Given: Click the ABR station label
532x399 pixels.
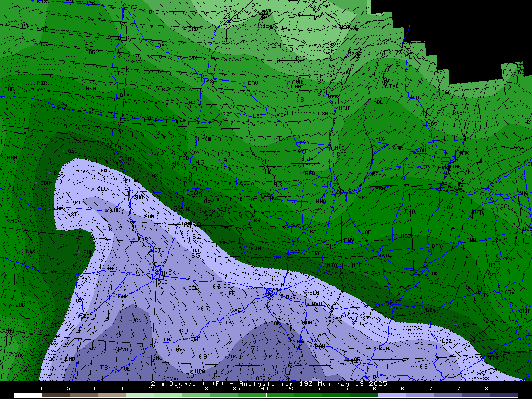Looking at the screenshot, I should point(90,52).
